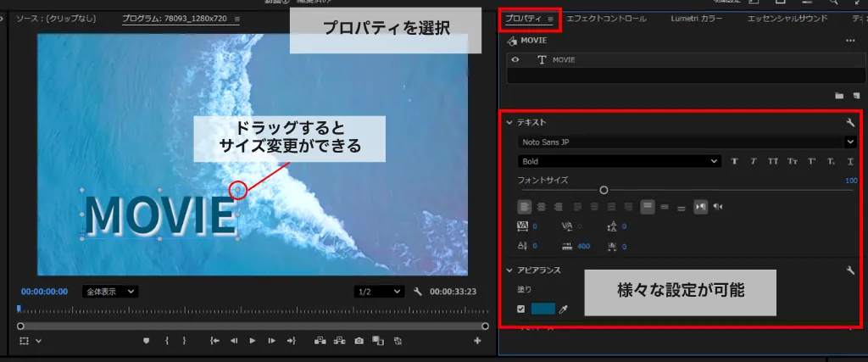This screenshot has width=868, height=362.
Task: Play the program monitor video
Action: click(x=253, y=341)
